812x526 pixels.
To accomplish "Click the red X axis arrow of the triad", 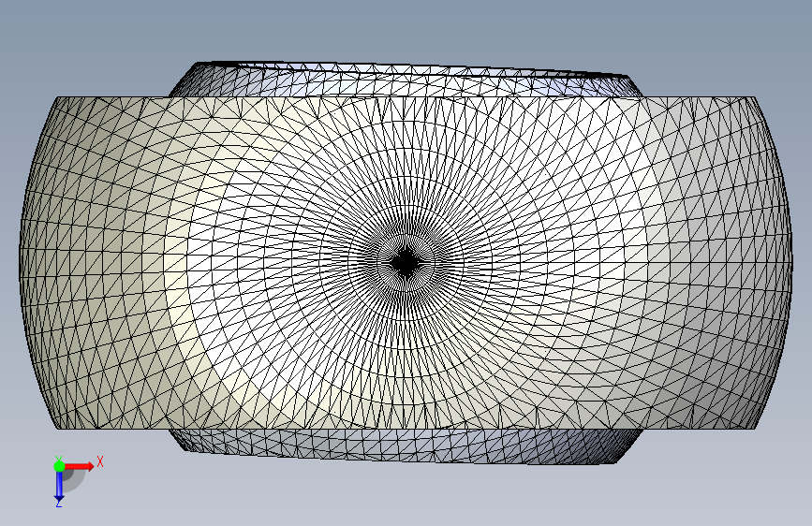I will click(79, 466).
